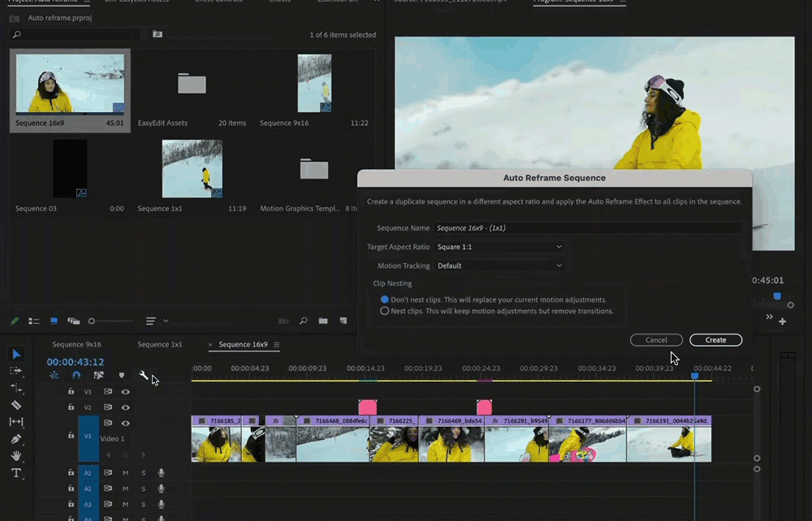
Task: Select the Slip tool
Action: click(16, 422)
